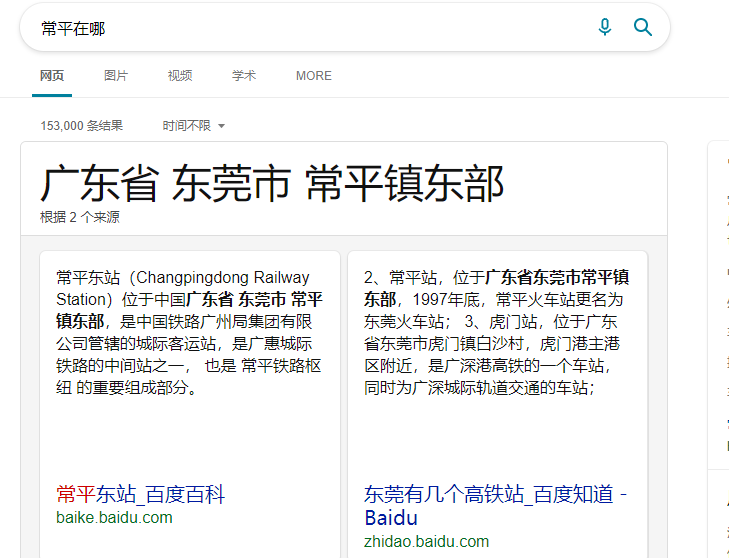Open the zhidao.baidu.com URL link
The width and height of the screenshot is (729, 558).
pyautogui.click(x=426, y=541)
